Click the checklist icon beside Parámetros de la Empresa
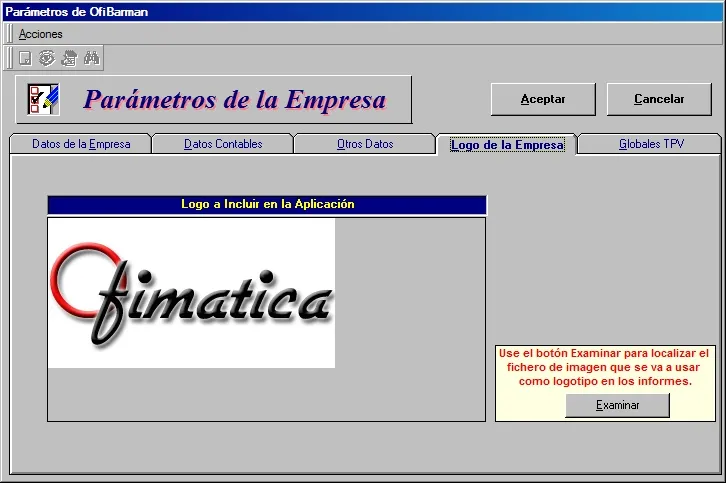Screen dimensions: 726x483 tap(43, 100)
